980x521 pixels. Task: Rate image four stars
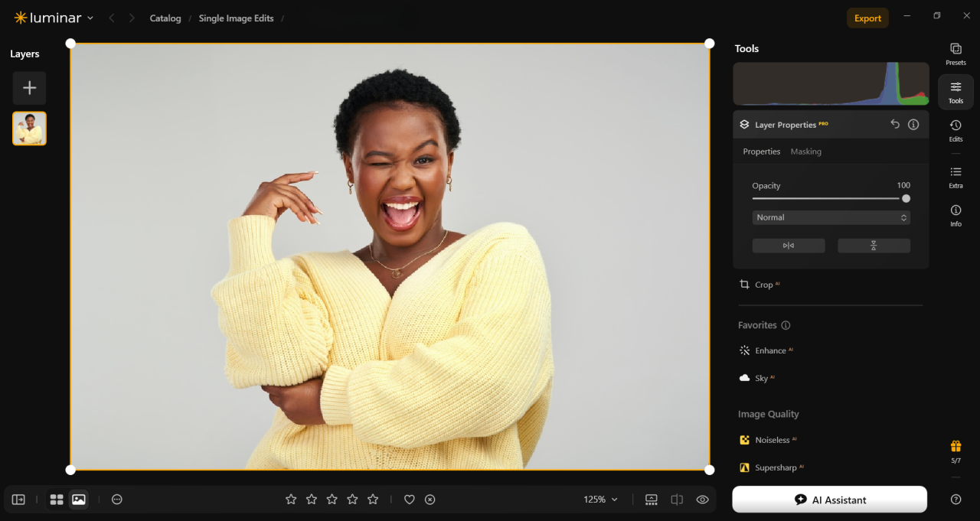point(352,500)
